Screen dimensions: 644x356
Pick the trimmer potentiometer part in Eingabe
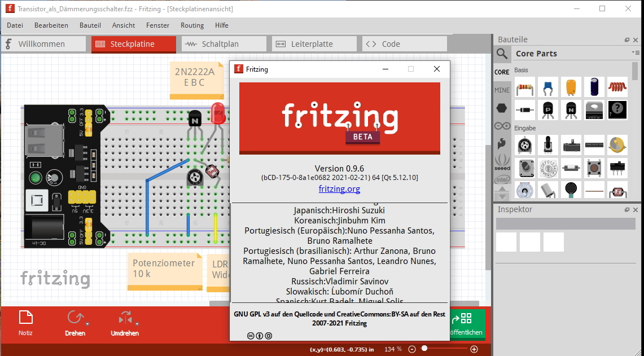tap(525, 145)
